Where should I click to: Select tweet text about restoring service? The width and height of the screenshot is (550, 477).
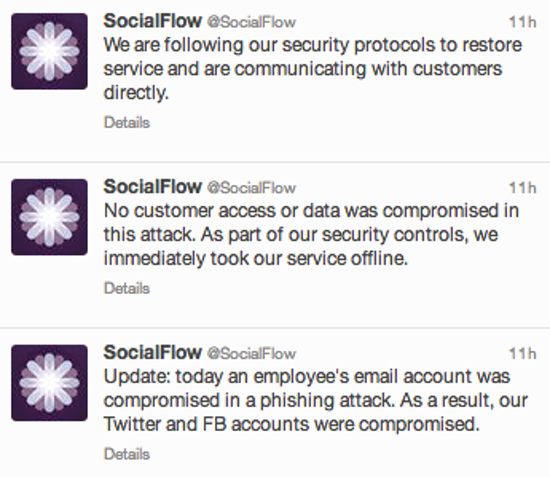click(313, 69)
